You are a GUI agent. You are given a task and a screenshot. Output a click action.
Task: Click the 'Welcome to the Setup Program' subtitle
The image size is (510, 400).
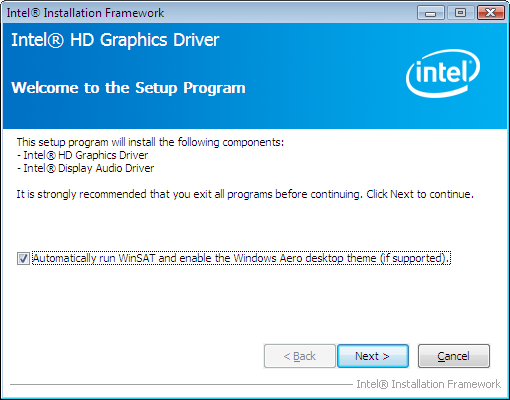[x=128, y=88]
